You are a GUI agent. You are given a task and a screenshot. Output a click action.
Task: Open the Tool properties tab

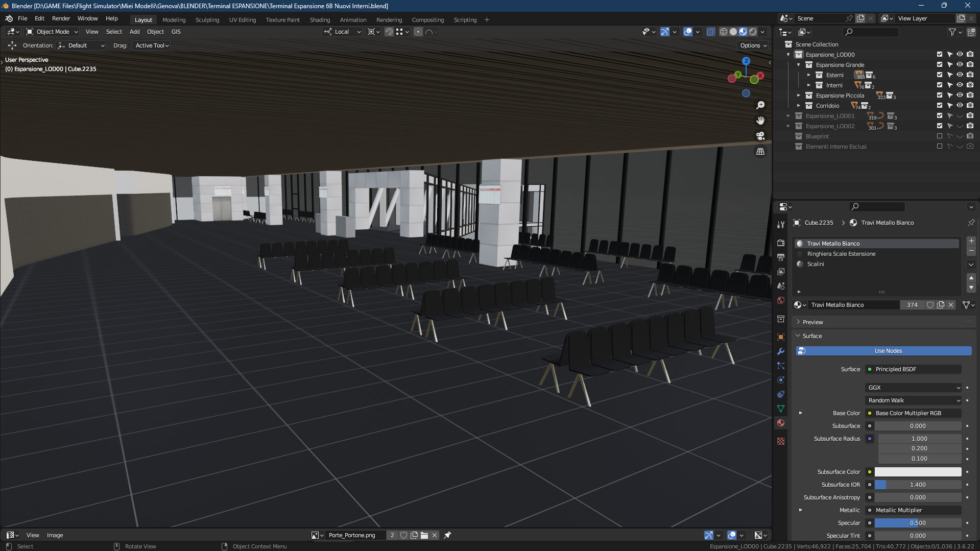(781, 225)
